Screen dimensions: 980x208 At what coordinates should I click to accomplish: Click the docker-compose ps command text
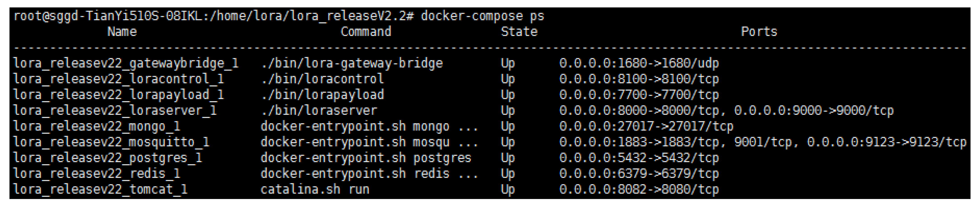[482, 16]
